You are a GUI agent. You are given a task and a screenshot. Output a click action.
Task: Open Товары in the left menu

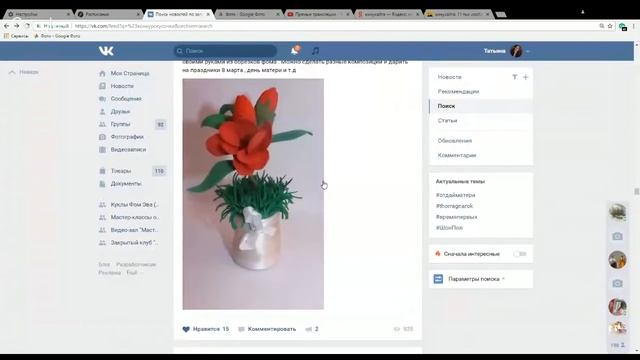[121, 171]
